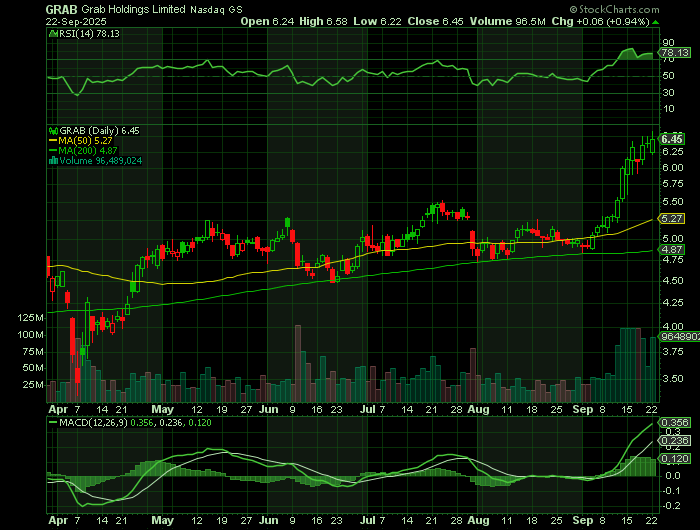Click the 6.45 last-price tag on the price axis

coord(672,139)
